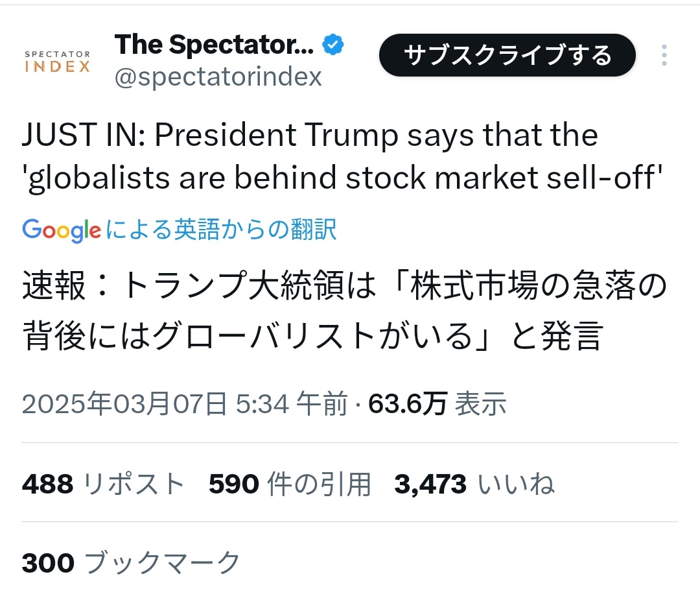Click the 表示 label beside view count

point(480,405)
